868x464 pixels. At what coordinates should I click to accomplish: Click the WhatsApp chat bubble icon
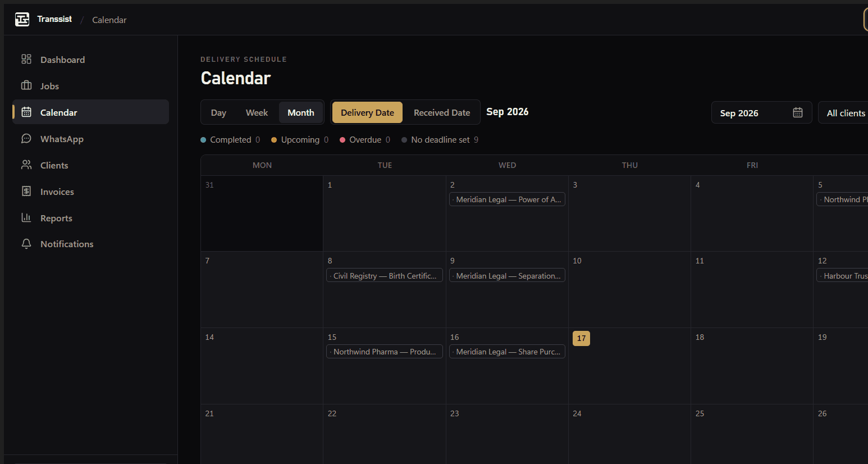click(26, 138)
